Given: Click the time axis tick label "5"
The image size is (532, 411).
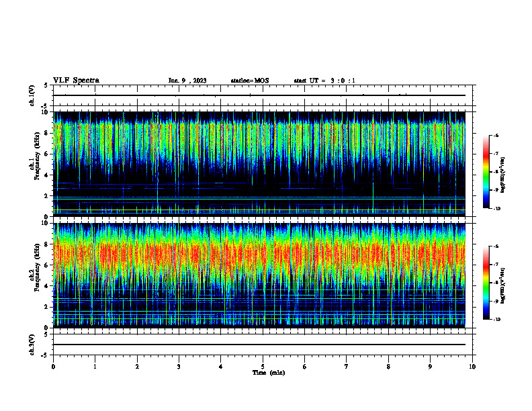Looking at the screenshot, I should point(263,367).
